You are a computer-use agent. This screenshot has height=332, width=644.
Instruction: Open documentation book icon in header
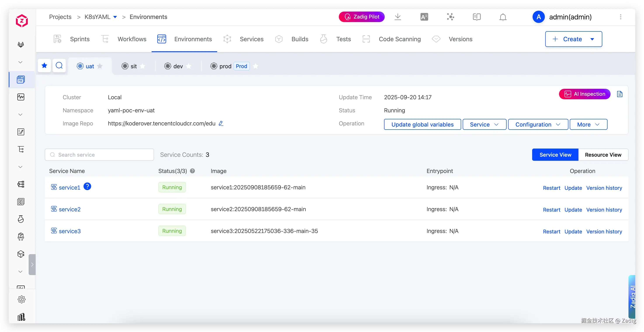point(476,17)
